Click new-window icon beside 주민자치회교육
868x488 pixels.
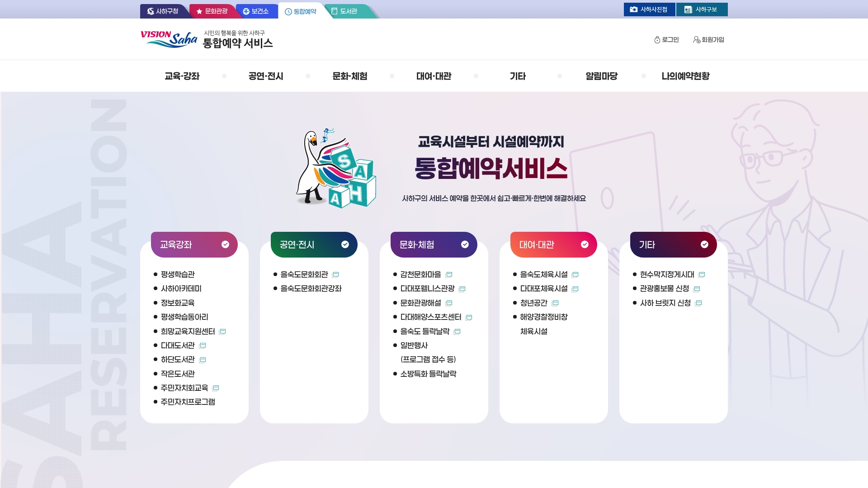tap(216, 388)
